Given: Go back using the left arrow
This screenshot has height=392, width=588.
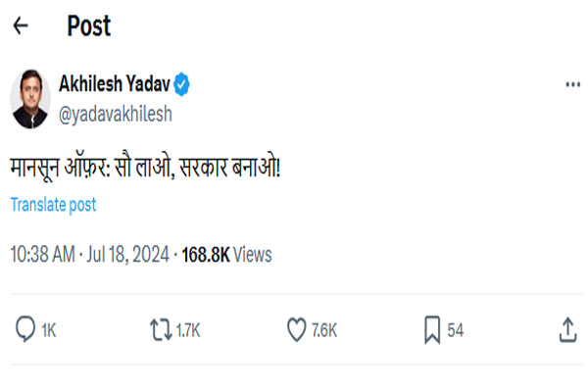Looking at the screenshot, I should tap(21, 27).
